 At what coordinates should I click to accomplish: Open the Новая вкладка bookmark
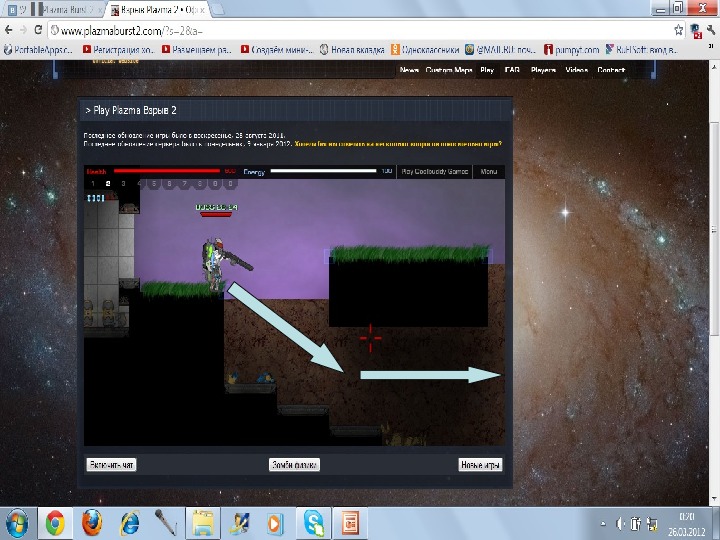pos(352,50)
